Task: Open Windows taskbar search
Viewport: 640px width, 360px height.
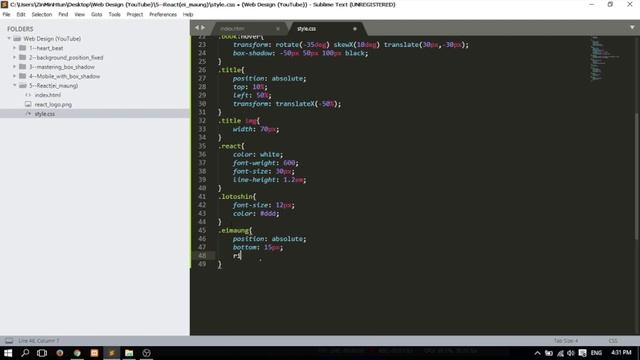Action: tap(25, 353)
